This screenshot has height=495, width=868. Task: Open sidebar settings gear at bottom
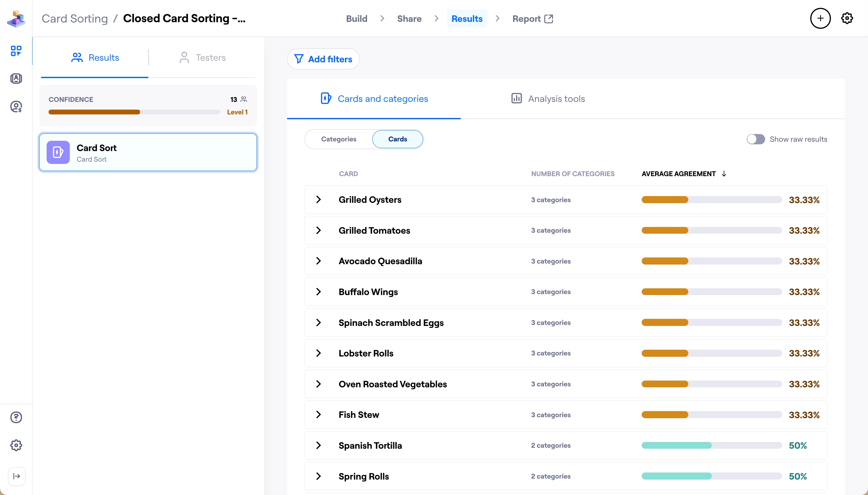pos(16,445)
